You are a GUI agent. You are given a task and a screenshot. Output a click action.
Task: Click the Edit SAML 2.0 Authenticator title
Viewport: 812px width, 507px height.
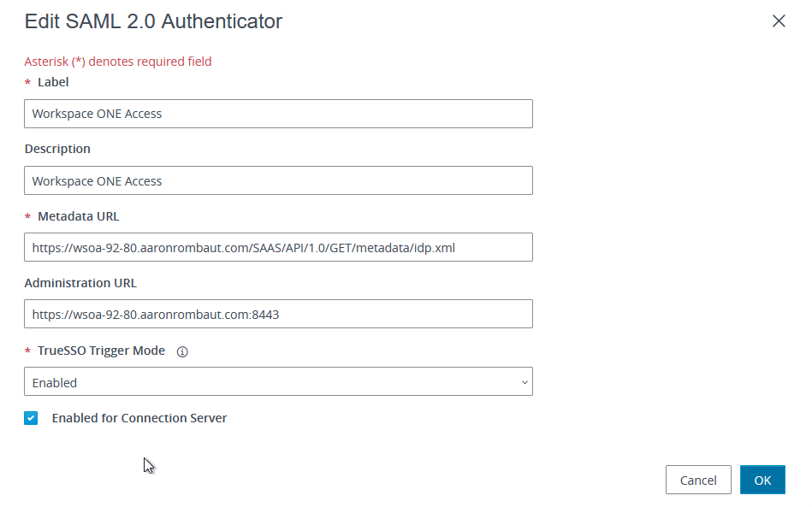[x=153, y=21]
